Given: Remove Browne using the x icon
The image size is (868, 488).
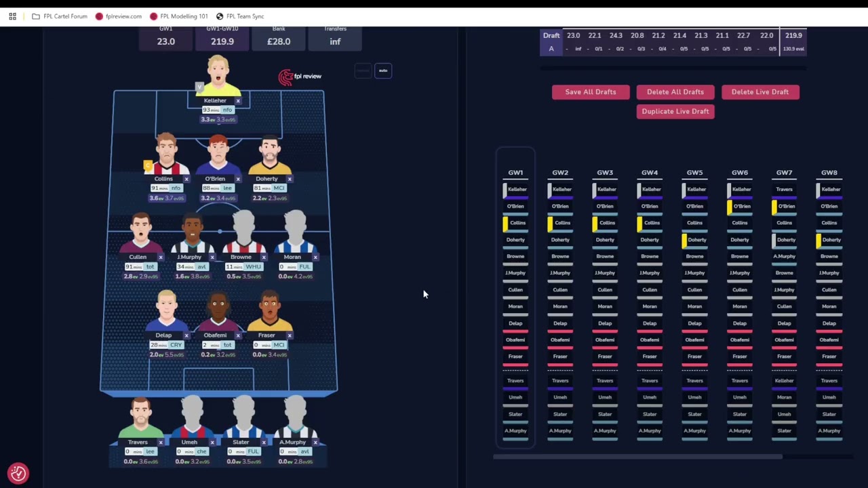Looking at the screenshot, I should click(264, 258).
